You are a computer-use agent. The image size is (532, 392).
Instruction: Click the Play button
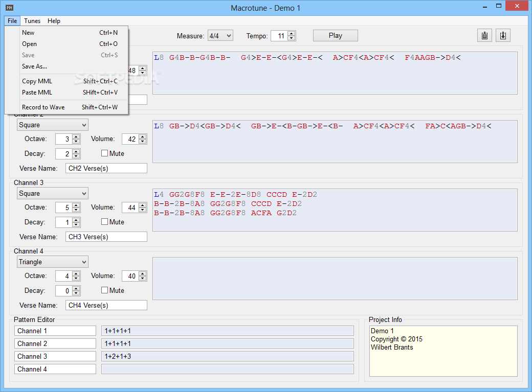point(335,36)
